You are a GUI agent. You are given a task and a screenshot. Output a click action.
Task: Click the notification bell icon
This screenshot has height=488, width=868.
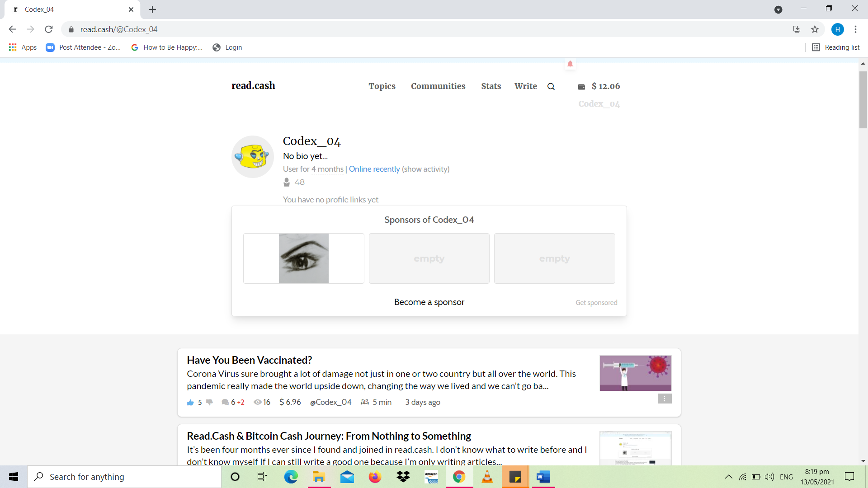570,64
